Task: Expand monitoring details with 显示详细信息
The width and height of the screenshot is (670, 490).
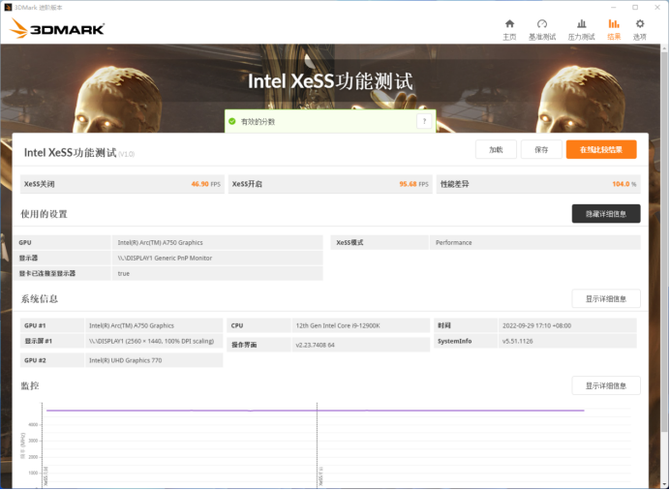Action: 606,386
